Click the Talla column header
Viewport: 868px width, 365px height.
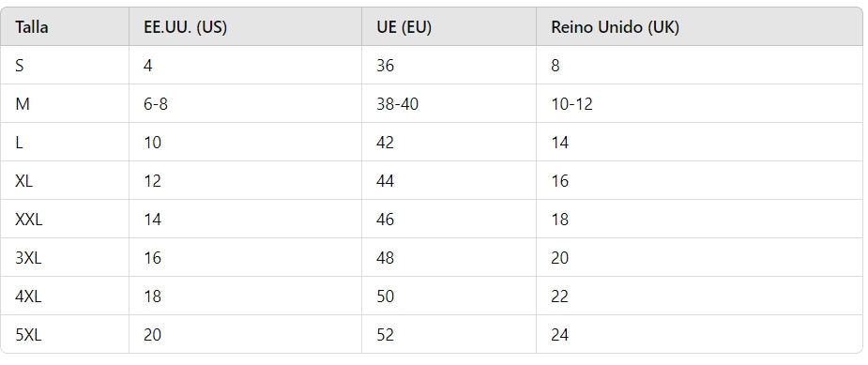[65, 26]
